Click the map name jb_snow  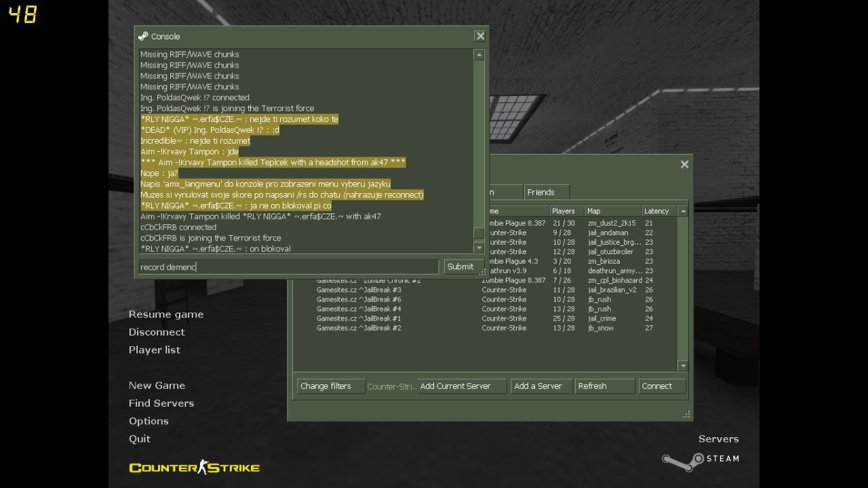point(601,328)
